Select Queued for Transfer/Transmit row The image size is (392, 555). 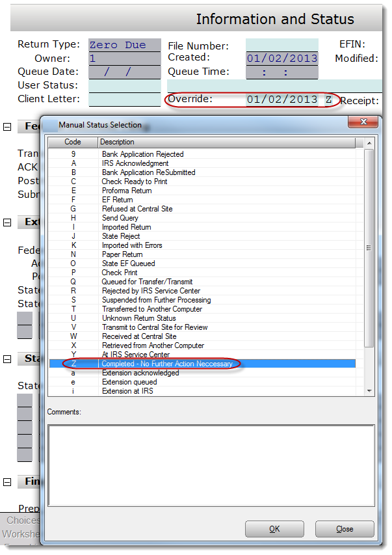pos(147,282)
